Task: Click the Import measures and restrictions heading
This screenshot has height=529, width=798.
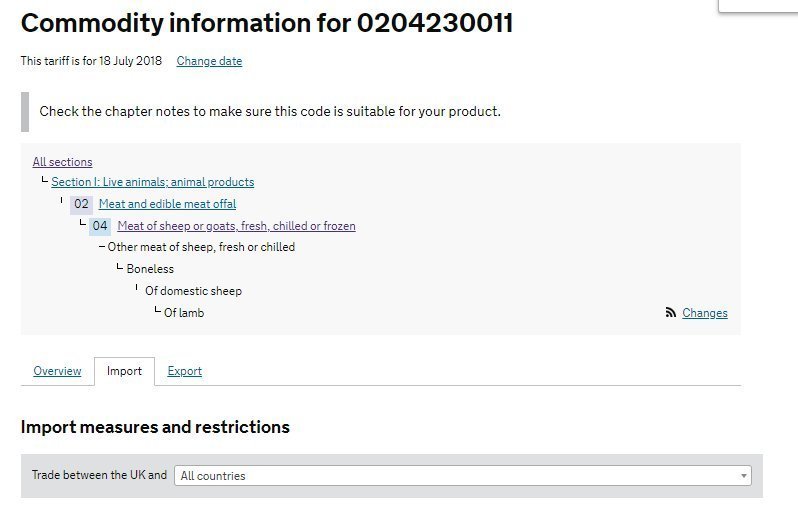Action: 155,427
